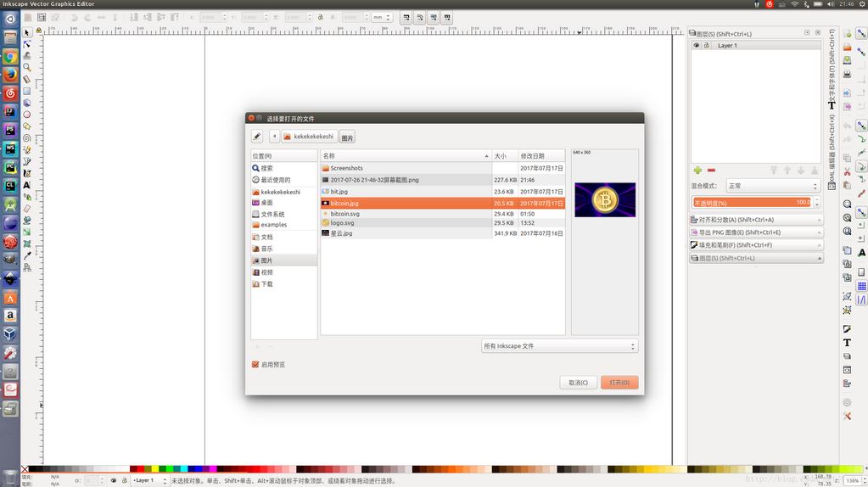Click the 取消(C) cancel button
The height and width of the screenshot is (487, 868).
click(578, 383)
